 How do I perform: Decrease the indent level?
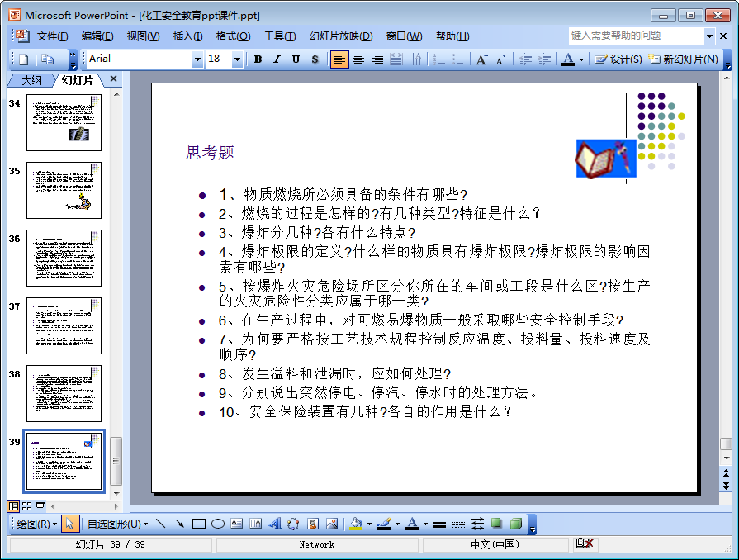(x=525, y=59)
